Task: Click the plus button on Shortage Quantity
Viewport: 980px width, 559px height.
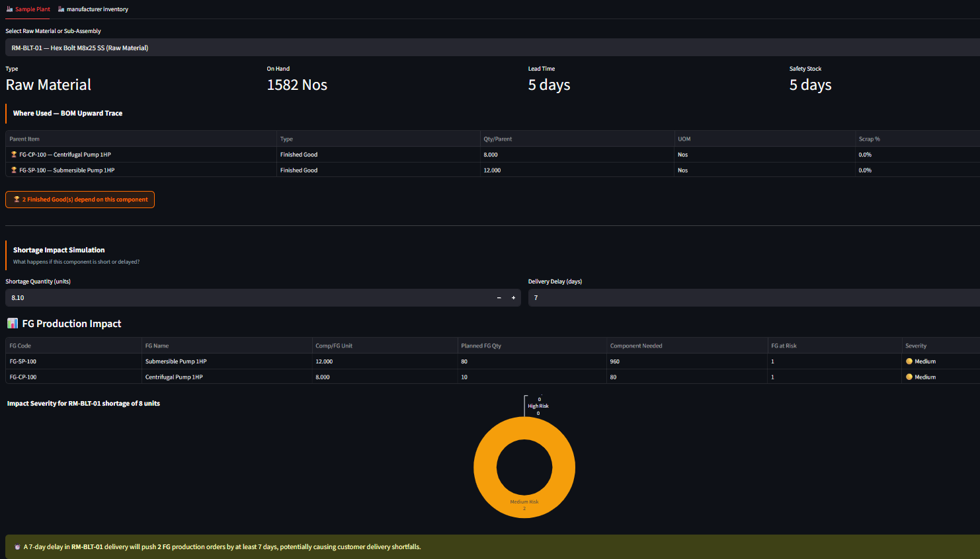Action: tap(514, 298)
